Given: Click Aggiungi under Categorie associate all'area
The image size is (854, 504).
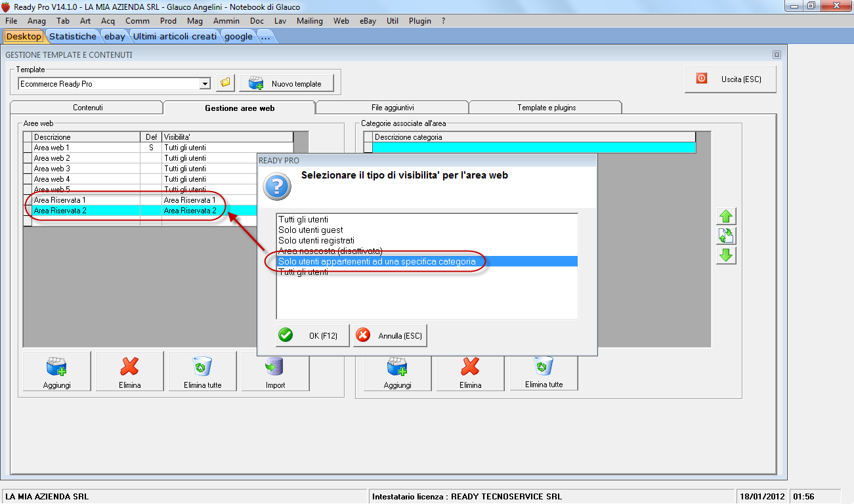Looking at the screenshot, I should (x=397, y=372).
